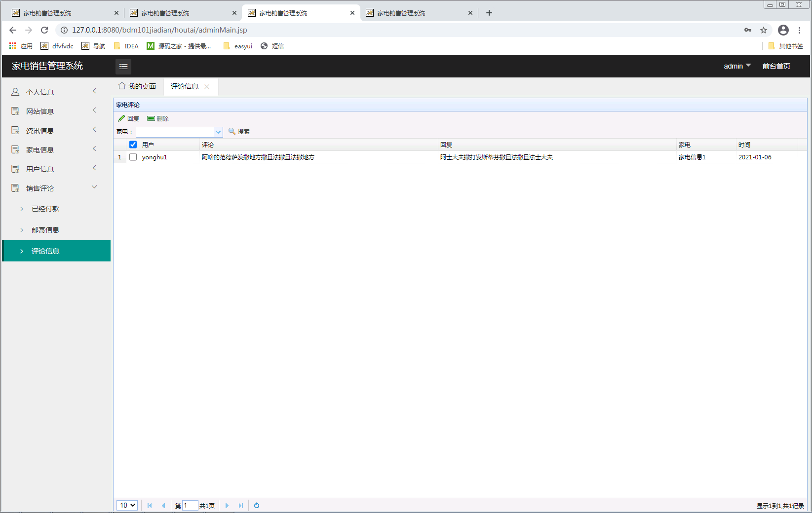This screenshot has width=812, height=513.
Task: Go to previous page in pager
Action: pos(163,506)
